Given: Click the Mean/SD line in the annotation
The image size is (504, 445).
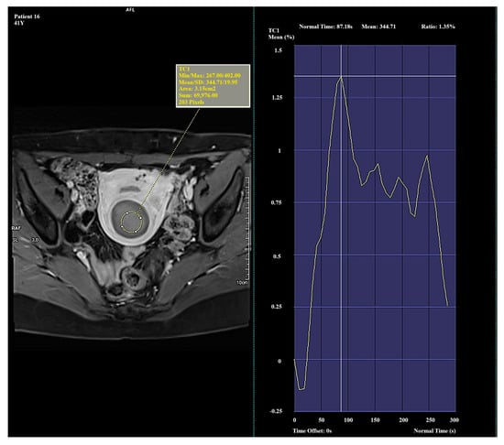Looking at the screenshot, I should (208, 82).
